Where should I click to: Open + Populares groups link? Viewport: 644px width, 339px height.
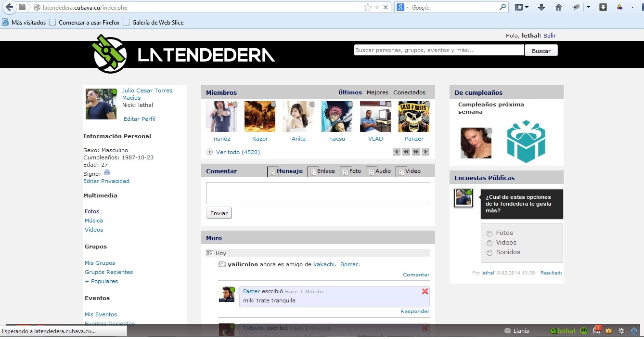[102, 281]
